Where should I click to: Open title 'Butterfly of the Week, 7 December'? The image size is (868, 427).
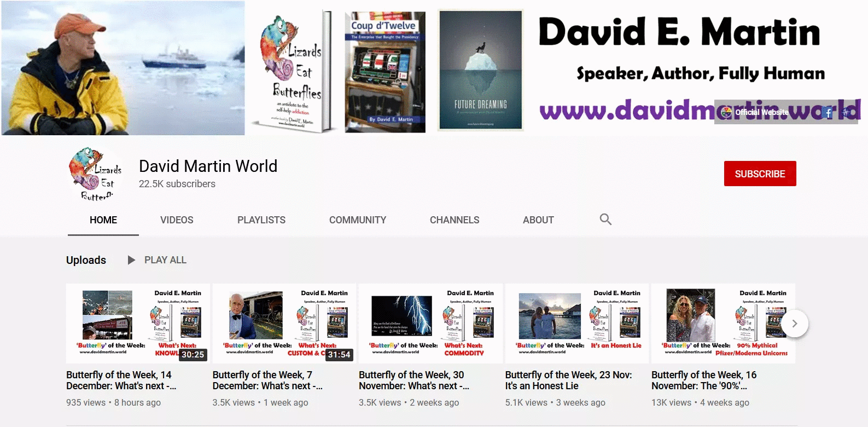pyautogui.click(x=267, y=380)
